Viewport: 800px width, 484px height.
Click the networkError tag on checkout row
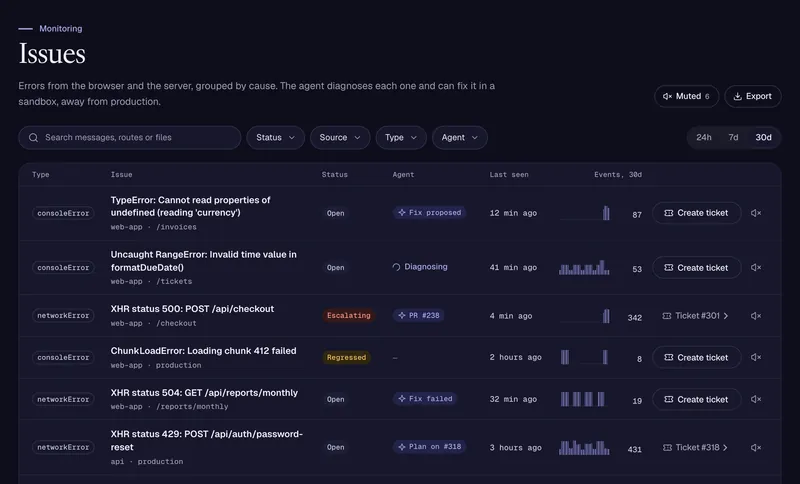click(63, 316)
